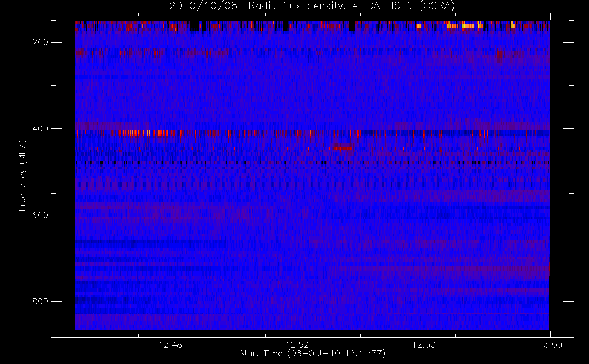589x364 pixels.
Task: Click the 600 frequency tick label
Action: pos(40,215)
